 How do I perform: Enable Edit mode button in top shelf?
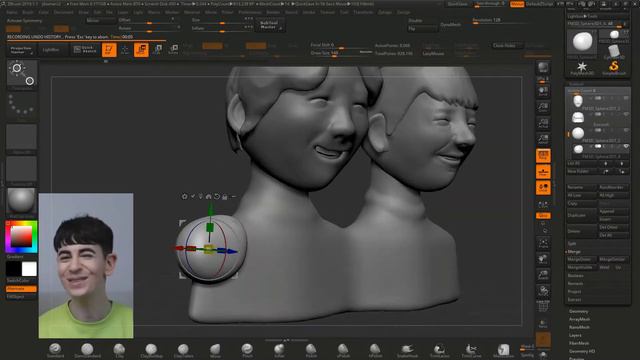109,50
